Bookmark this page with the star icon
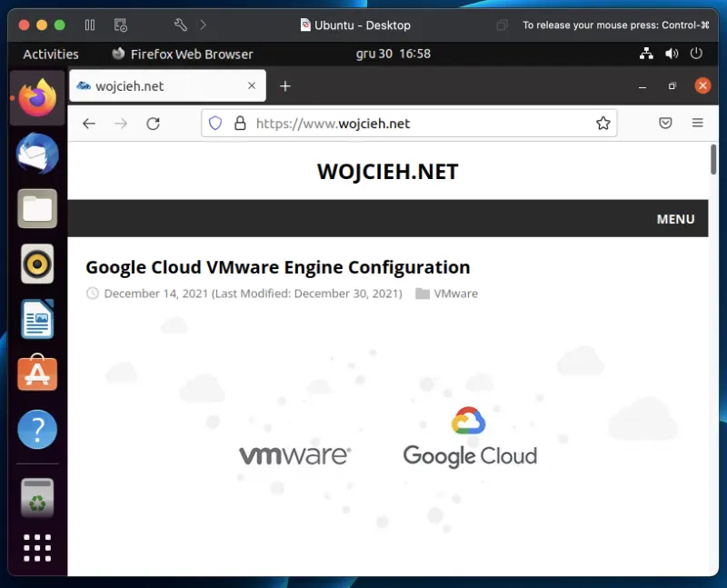727x588 pixels. [603, 123]
